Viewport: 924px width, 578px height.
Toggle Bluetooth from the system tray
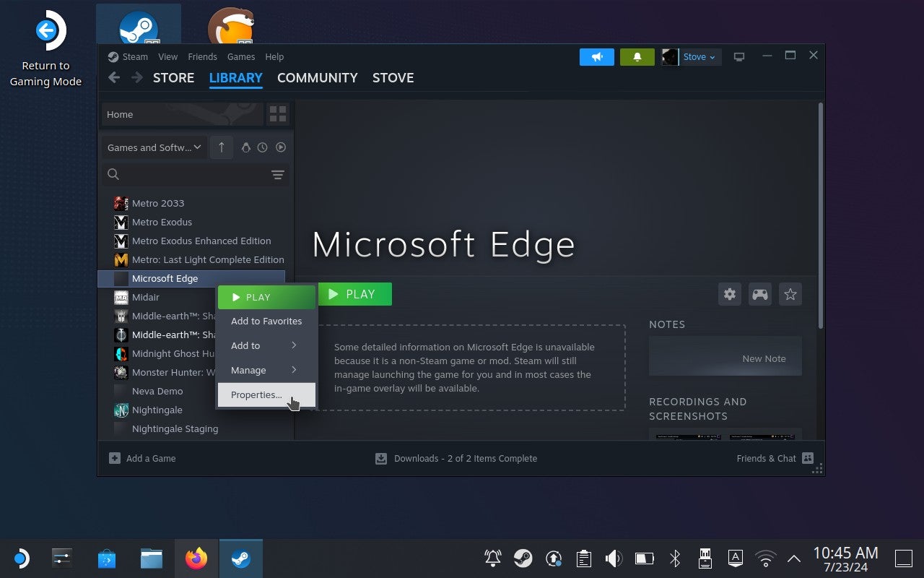click(674, 558)
